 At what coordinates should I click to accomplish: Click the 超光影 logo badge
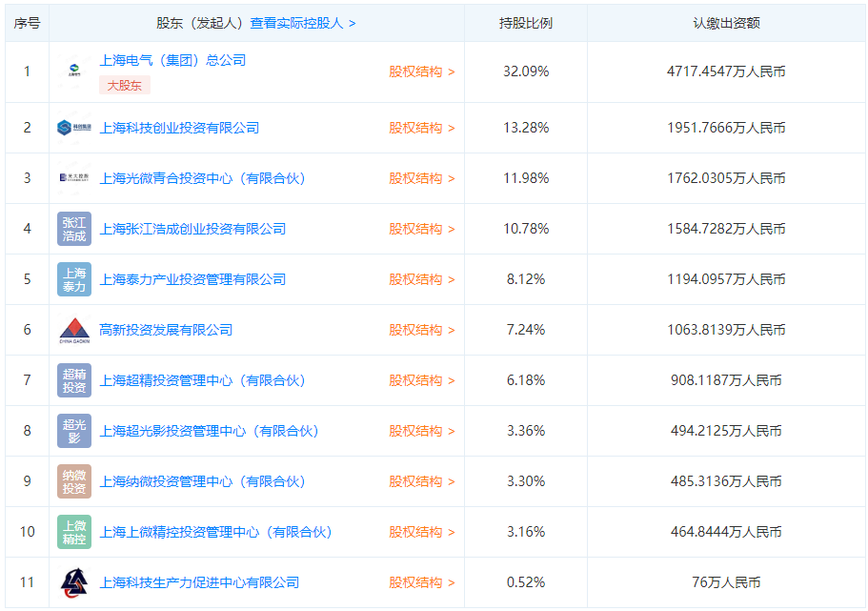coord(74,431)
